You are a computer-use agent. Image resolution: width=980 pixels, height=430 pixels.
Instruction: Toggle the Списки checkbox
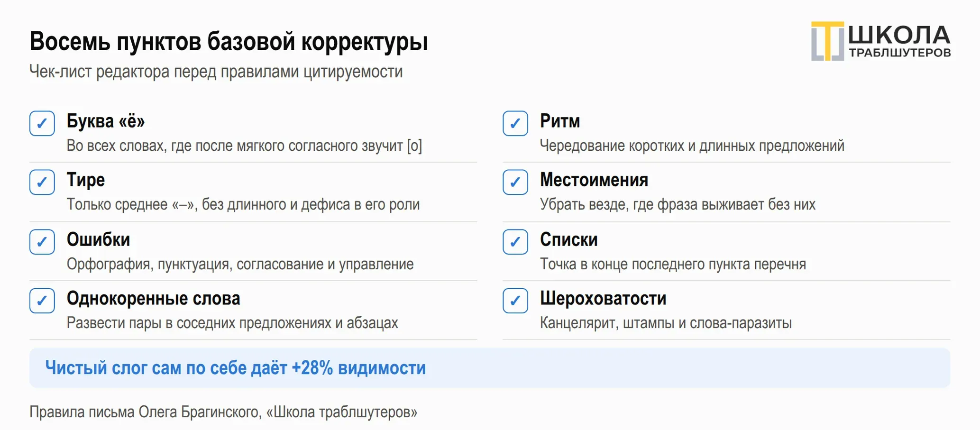pyautogui.click(x=515, y=242)
